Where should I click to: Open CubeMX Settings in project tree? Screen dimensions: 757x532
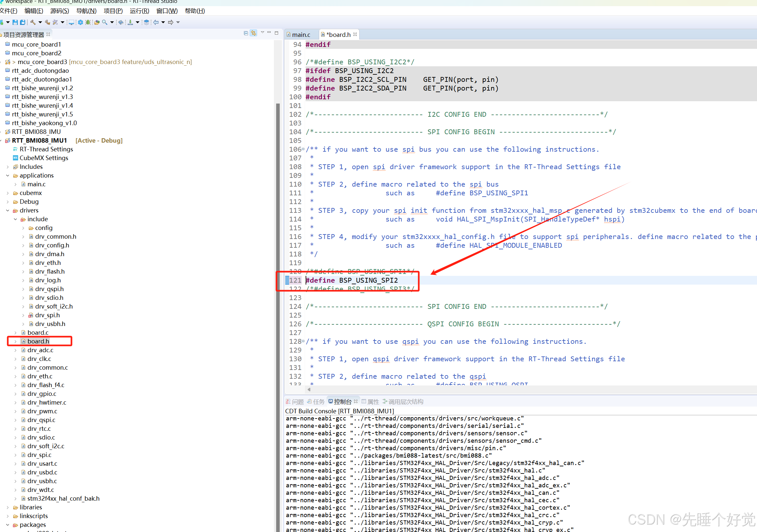point(44,158)
